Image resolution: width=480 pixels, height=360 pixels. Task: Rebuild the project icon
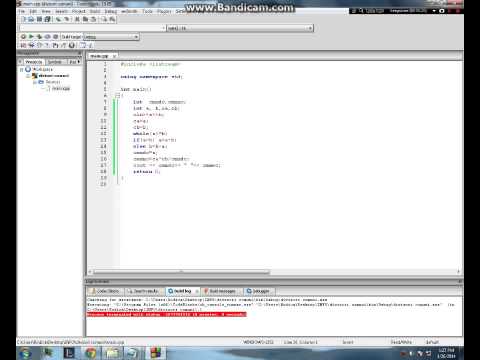click(47, 37)
